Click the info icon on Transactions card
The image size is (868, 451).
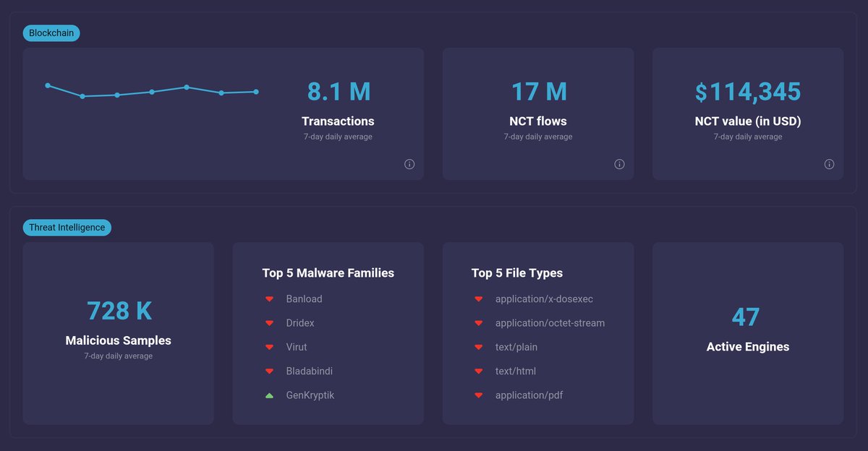click(x=409, y=164)
